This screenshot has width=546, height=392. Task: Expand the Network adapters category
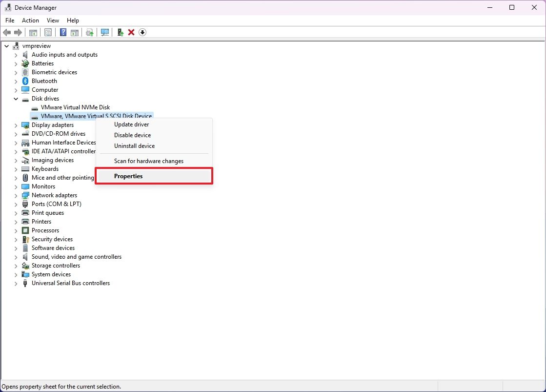(x=16, y=195)
